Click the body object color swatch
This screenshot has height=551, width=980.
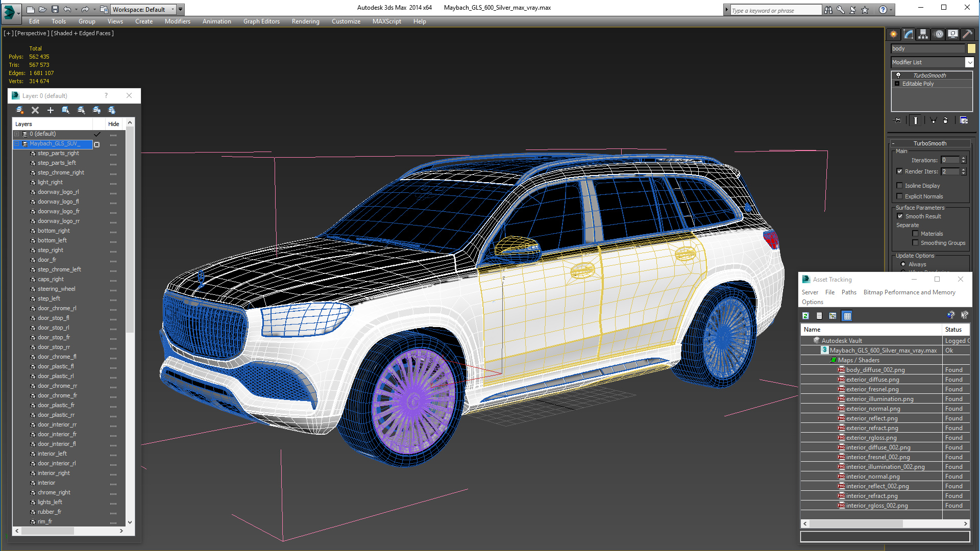point(971,48)
